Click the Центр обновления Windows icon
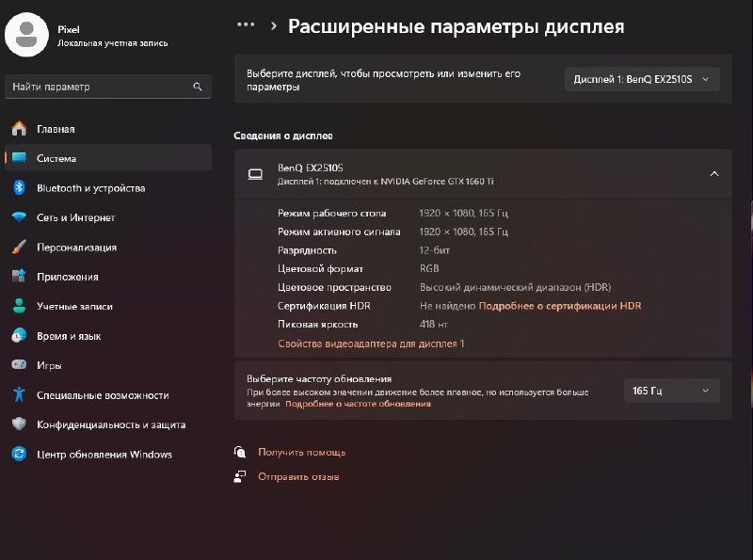 click(x=19, y=454)
